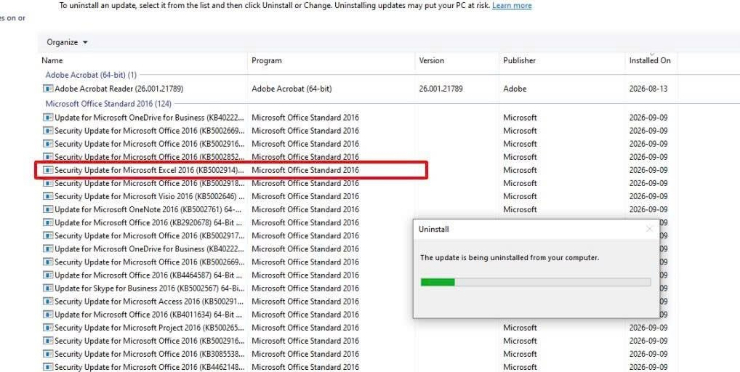Collapse the Microsoft Office Standard 2016 (124) group

(109, 104)
